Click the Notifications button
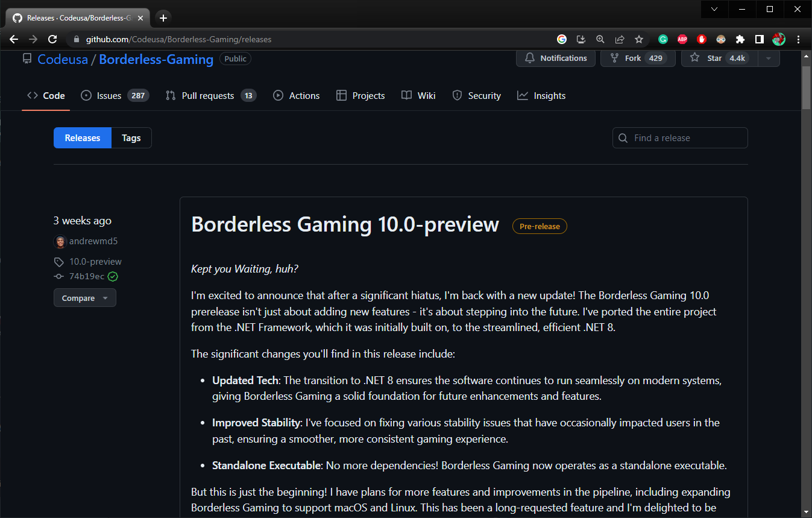812x518 pixels. 556,58
